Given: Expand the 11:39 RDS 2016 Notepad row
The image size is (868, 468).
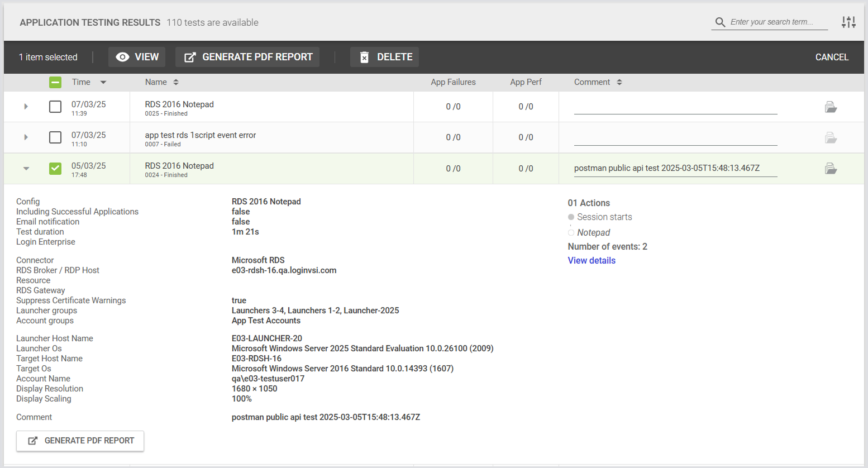Looking at the screenshot, I should click(26, 107).
